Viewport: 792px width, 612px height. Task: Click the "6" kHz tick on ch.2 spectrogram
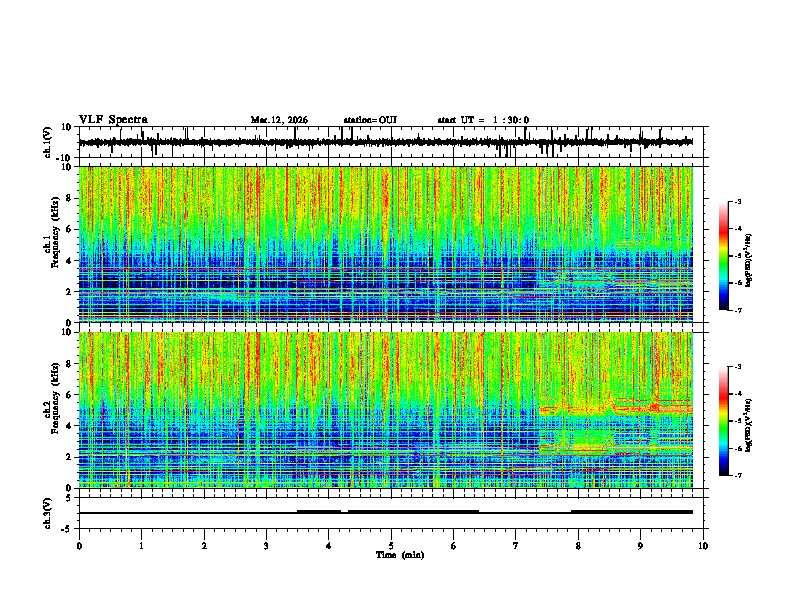(x=70, y=394)
